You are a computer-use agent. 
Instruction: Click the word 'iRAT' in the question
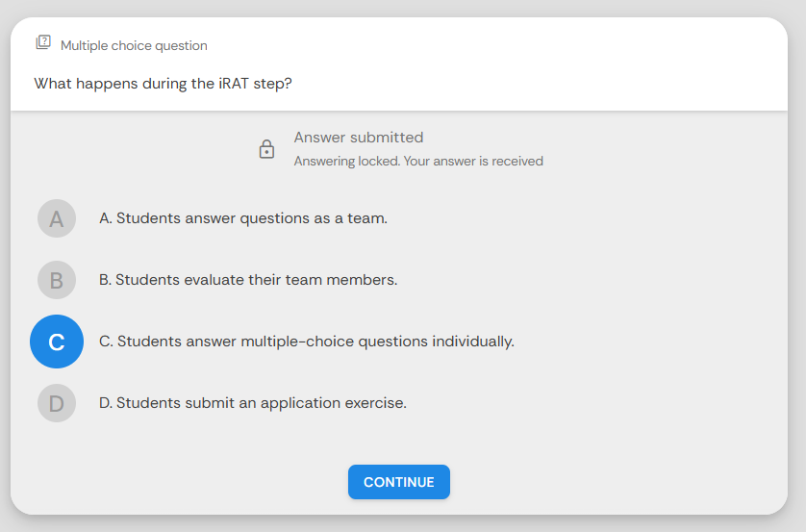pos(234,84)
